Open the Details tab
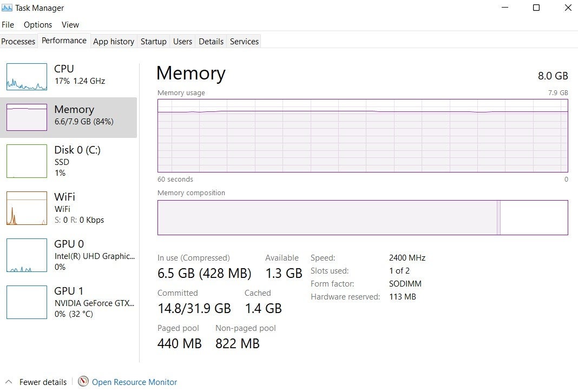 211,42
